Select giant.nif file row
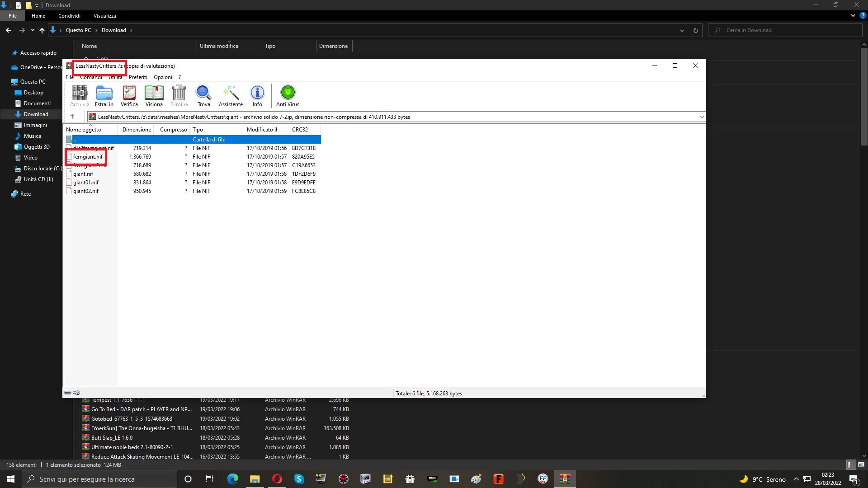 point(83,174)
